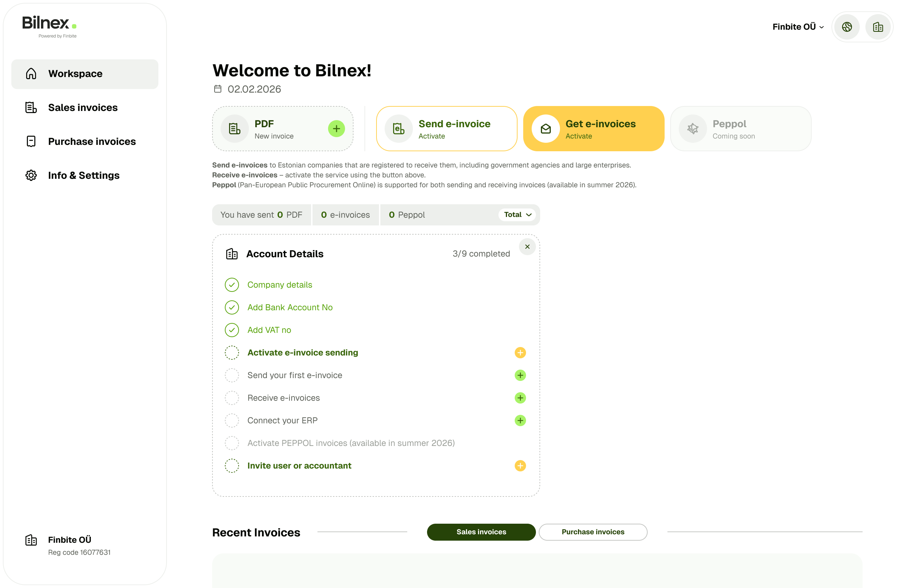This screenshot has height=588, width=905.
Task: Click the green plus on PDF card
Action: (x=336, y=129)
